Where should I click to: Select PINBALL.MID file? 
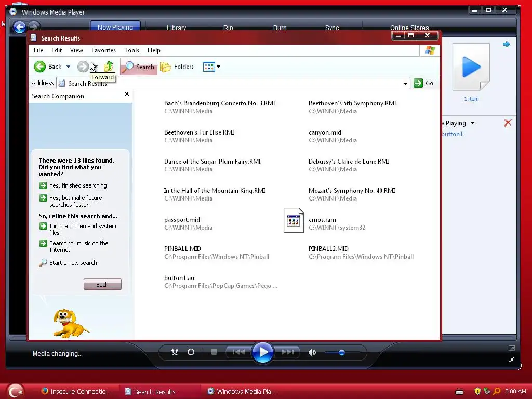point(182,249)
